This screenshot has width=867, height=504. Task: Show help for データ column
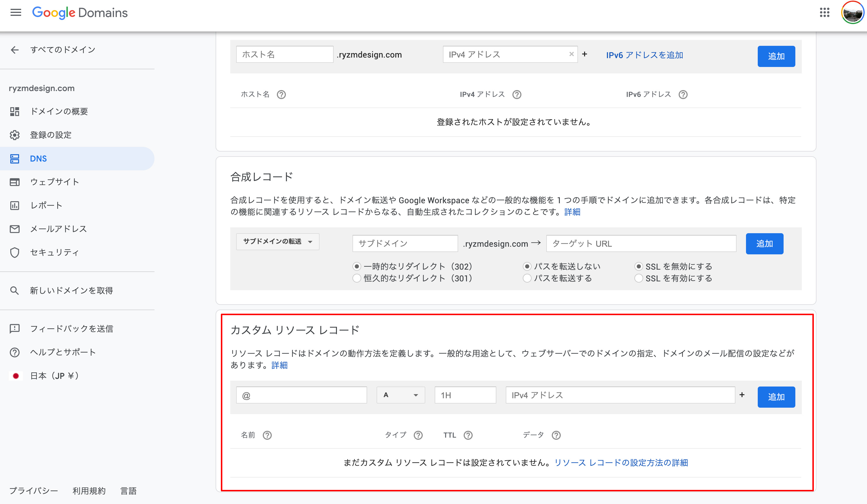556,436
